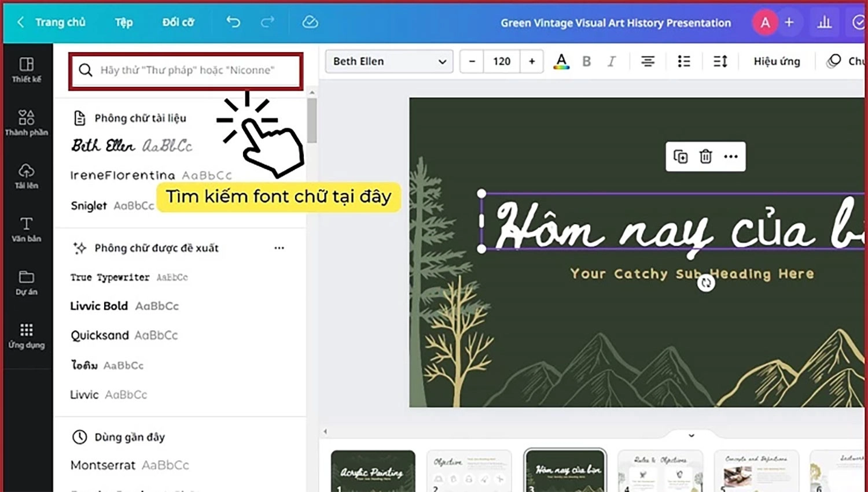Viewport: 868px width, 492px height.
Task: Open the Thành phần elements panel
Action: point(27,123)
